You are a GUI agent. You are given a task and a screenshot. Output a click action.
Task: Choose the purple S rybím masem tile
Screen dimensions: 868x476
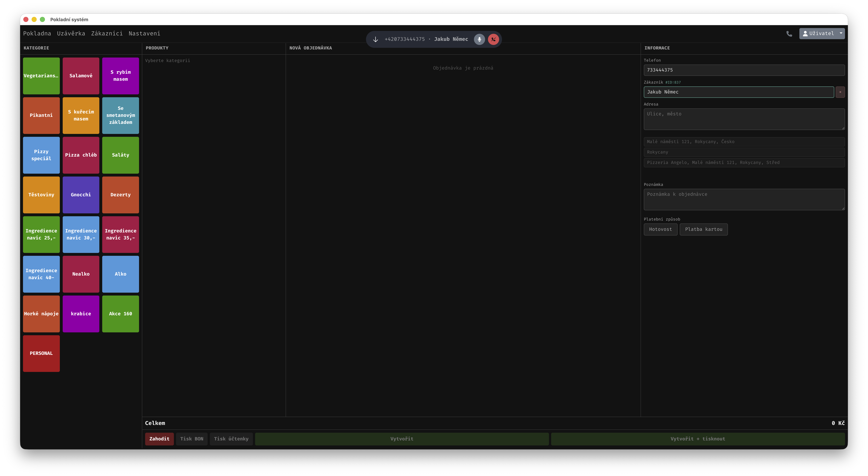(x=120, y=76)
